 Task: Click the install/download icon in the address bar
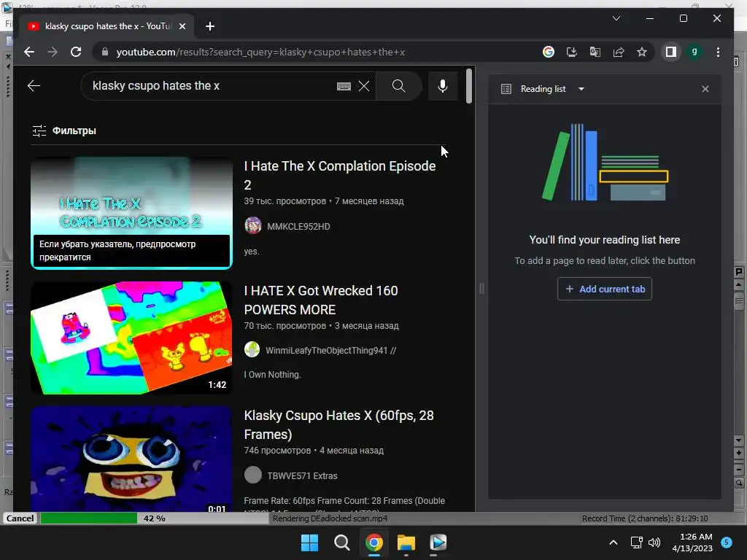click(572, 52)
